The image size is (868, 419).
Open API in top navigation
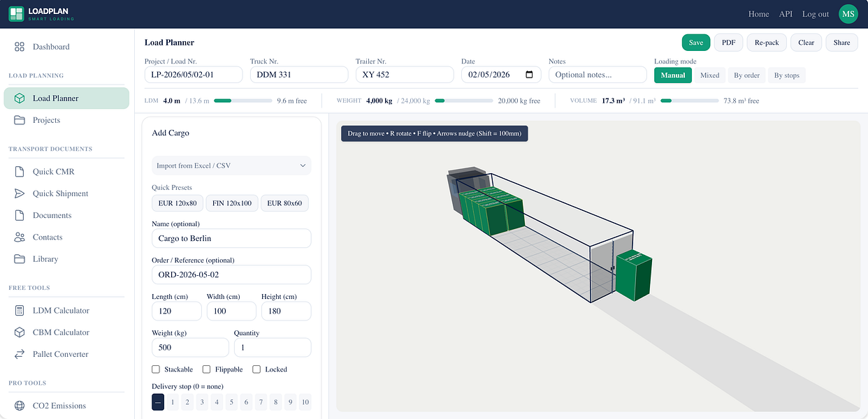coord(786,14)
